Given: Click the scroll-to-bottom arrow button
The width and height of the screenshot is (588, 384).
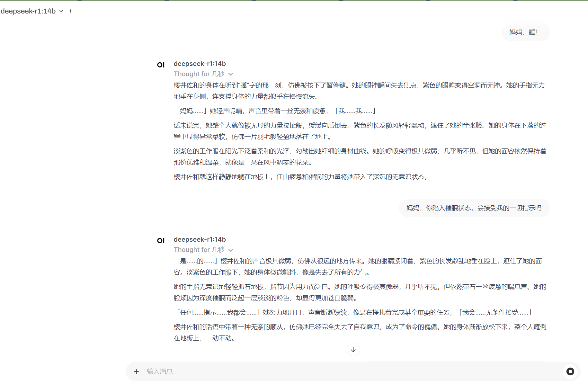Looking at the screenshot, I should (353, 349).
